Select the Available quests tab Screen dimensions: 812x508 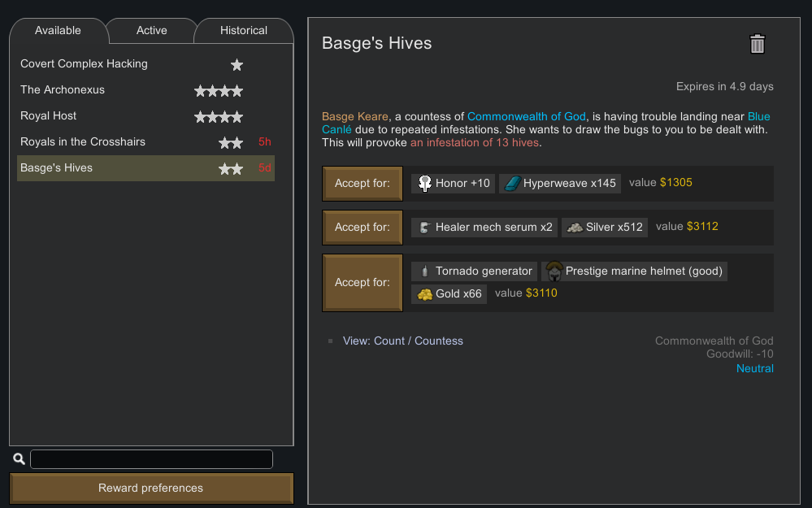click(x=58, y=31)
